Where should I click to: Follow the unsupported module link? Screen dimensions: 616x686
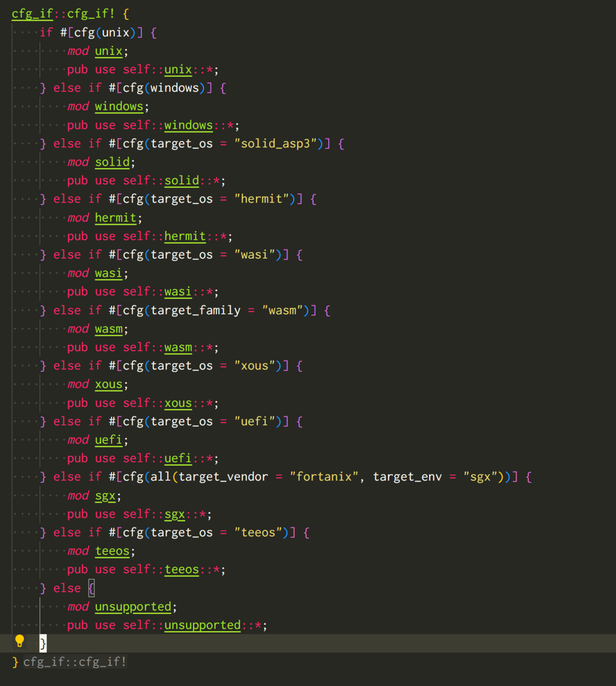pos(133,607)
